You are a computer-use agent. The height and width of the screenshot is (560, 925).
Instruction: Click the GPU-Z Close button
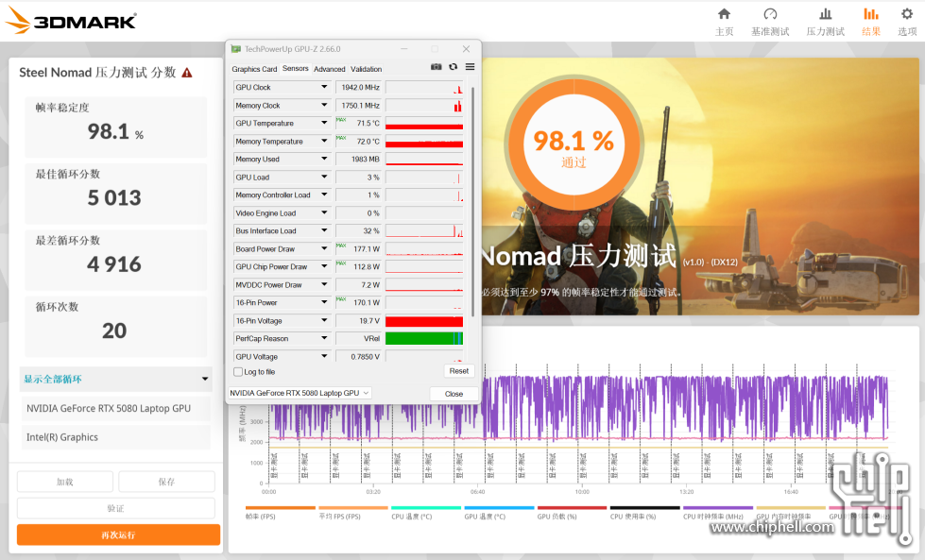click(454, 394)
